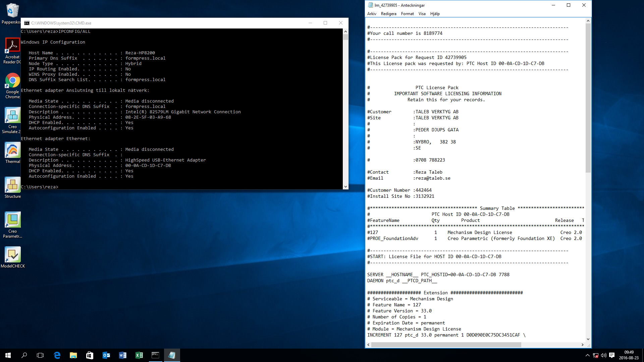Click CMD prompt C:\Users\reza> at bottom

pyautogui.click(x=40, y=187)
